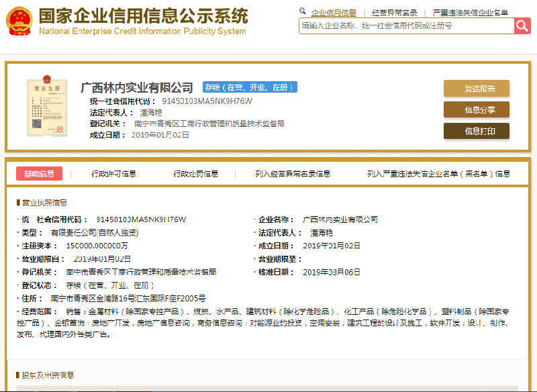Open the 企业信用信息 top link
Image resolution: width=537 pixels, height=392 pixels.
point(334,12)
